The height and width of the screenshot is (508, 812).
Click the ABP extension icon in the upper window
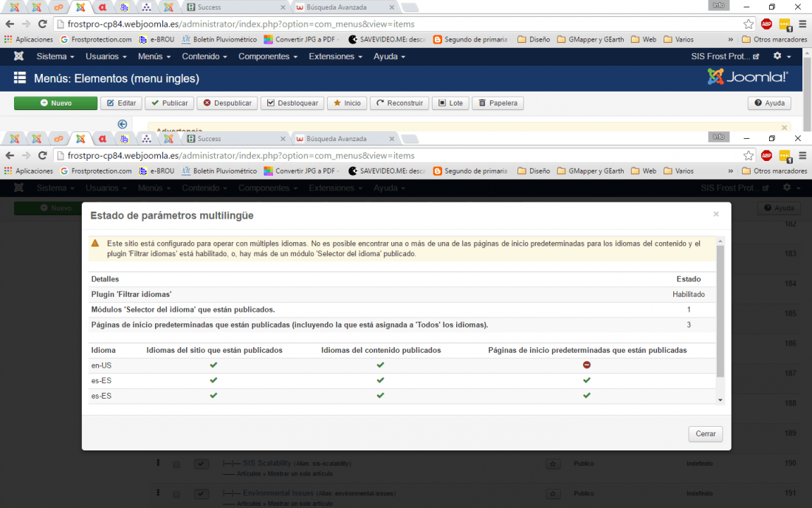coord(766,24)
